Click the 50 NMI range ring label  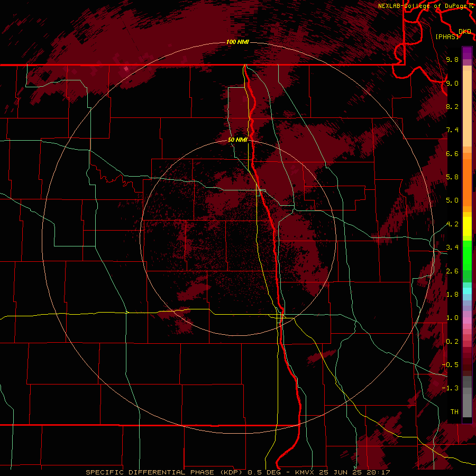coord(237,140)
